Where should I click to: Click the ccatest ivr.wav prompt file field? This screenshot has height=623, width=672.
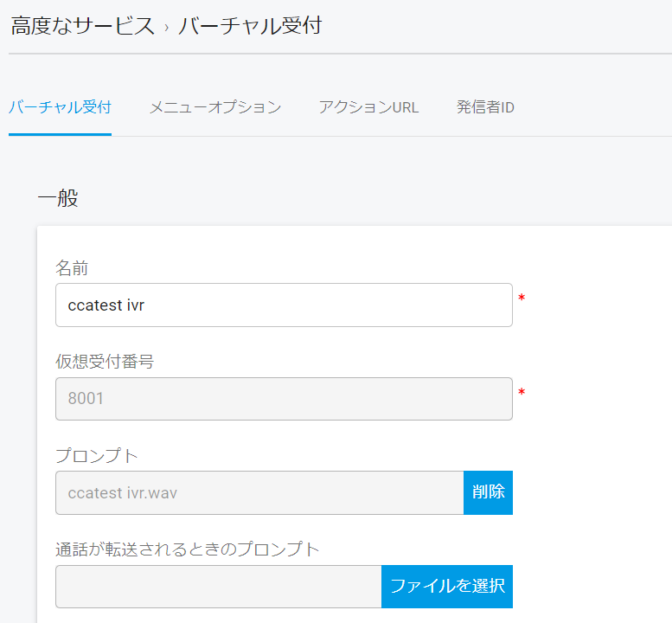click(259, 492)
